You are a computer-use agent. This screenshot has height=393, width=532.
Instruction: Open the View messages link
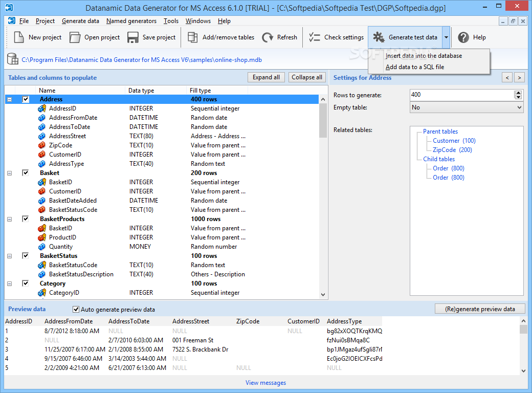click(265, 382)
